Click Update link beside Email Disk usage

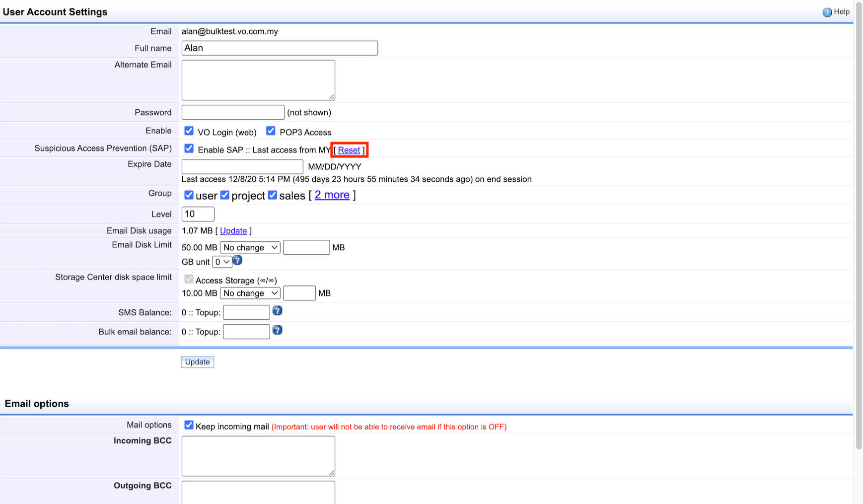click(x=233, y=231)
